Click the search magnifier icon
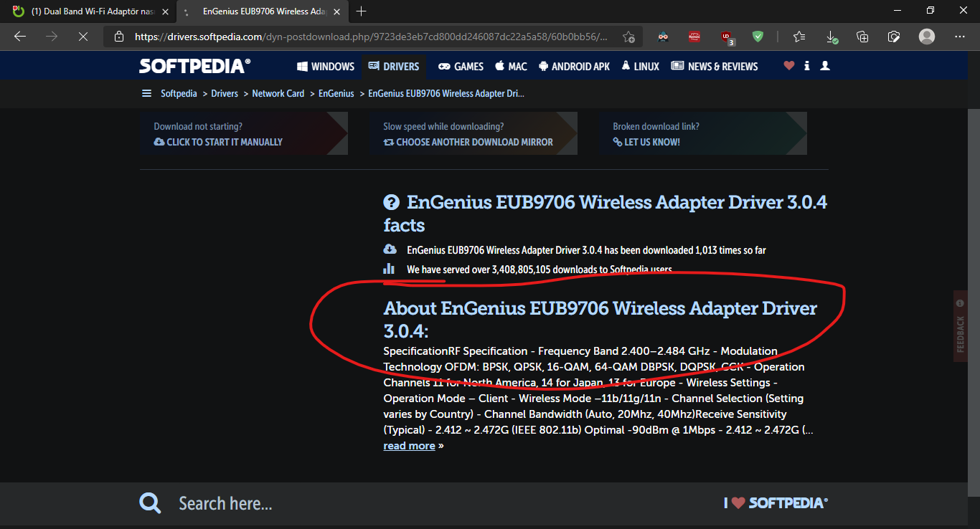The width and height of the screenshot is (980, 529). tap(151, 503)
